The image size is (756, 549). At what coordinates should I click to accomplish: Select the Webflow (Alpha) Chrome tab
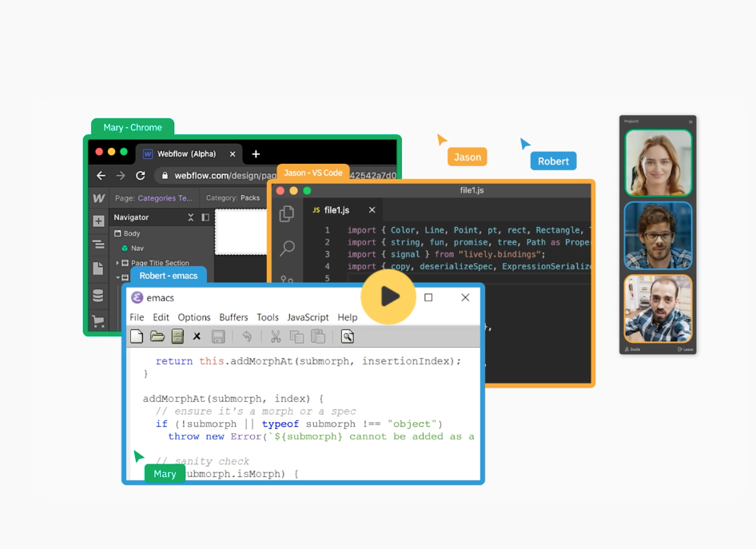pyautogui.click(x=189, y=153)
